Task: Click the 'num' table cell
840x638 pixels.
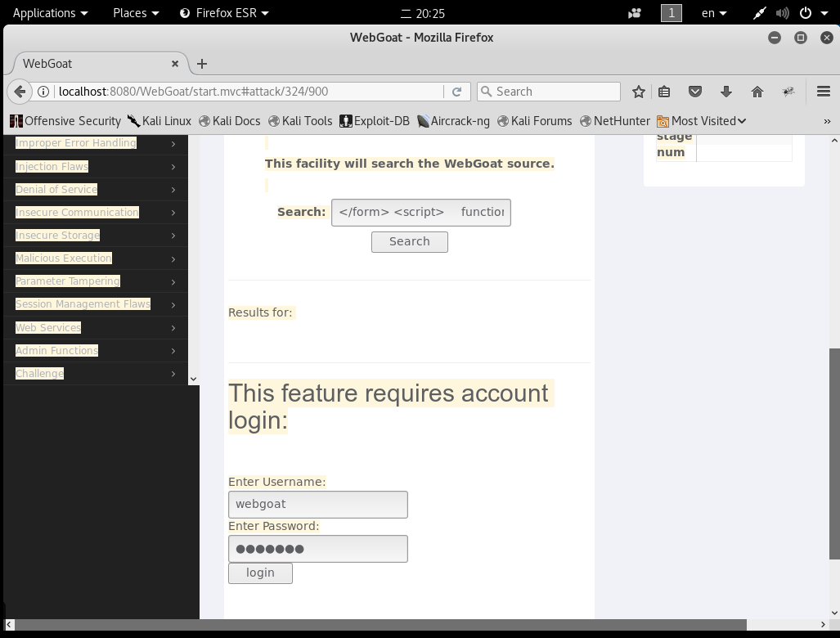Action: pyautogui.click(x=671, y=153)
